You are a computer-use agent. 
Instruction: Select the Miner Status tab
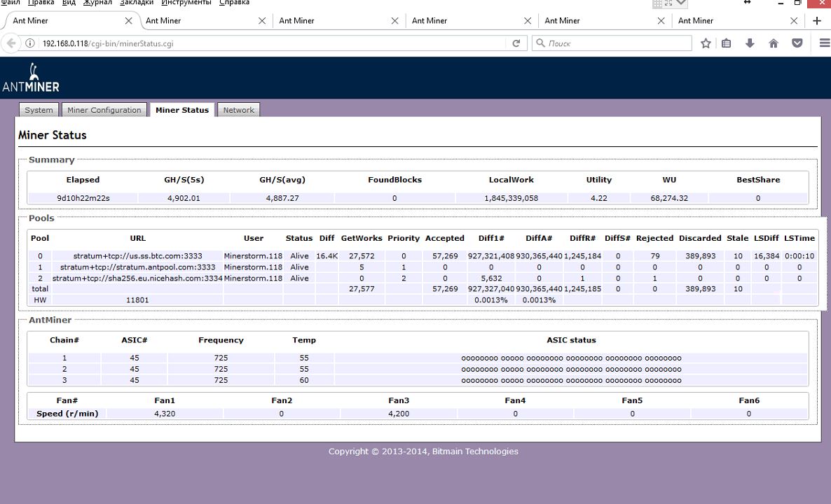181,110
